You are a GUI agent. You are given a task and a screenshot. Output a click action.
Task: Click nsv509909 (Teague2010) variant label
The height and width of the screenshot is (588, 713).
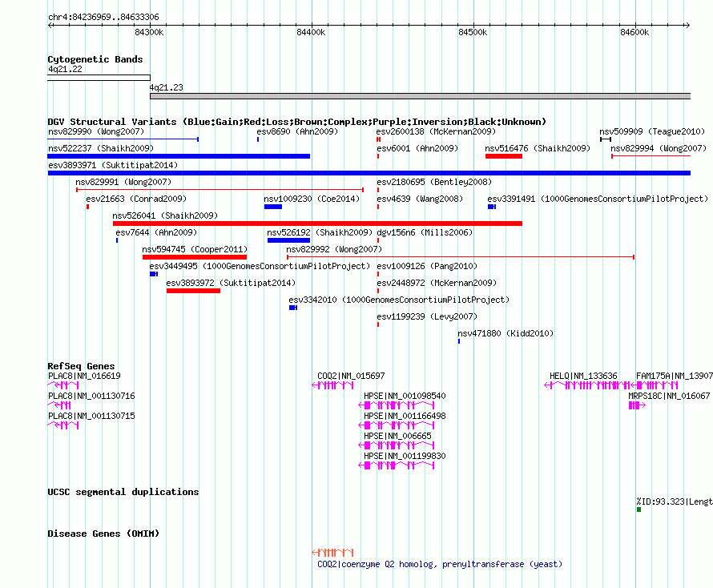click(x=652, y=131)
